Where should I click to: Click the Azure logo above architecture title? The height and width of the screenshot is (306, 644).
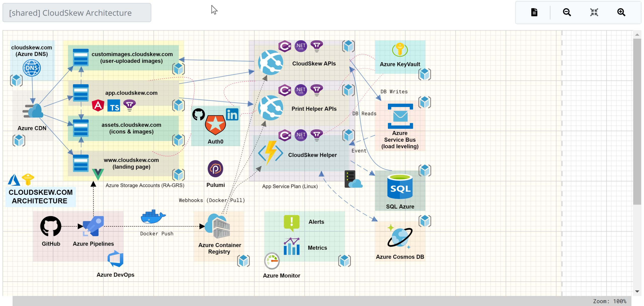tap(14, 180)
